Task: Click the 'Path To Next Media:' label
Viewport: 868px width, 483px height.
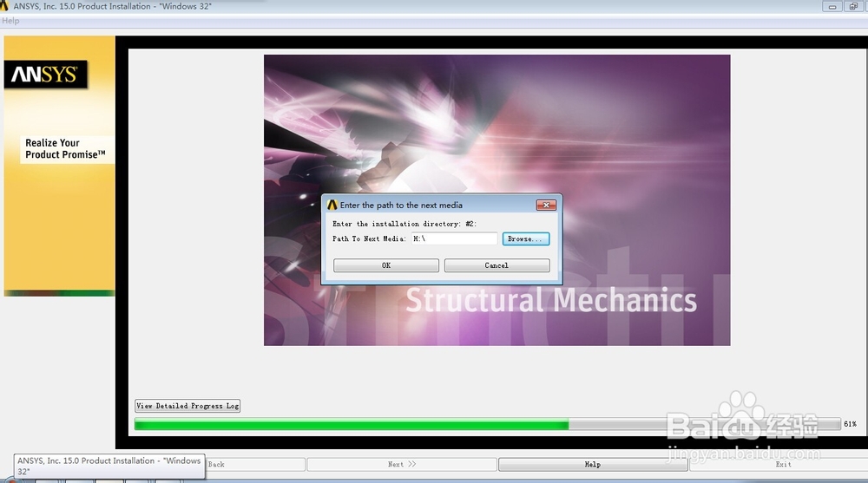Action: pos(369,239)
